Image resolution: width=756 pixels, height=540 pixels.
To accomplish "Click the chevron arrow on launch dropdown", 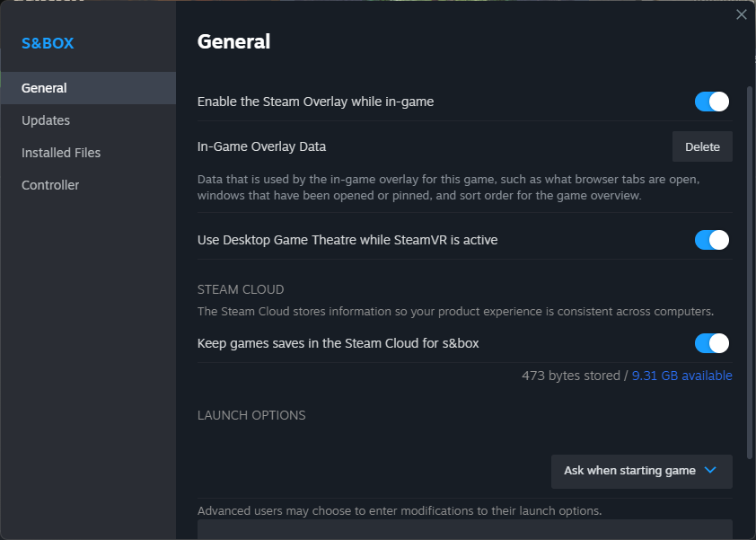I will [710, 470].
